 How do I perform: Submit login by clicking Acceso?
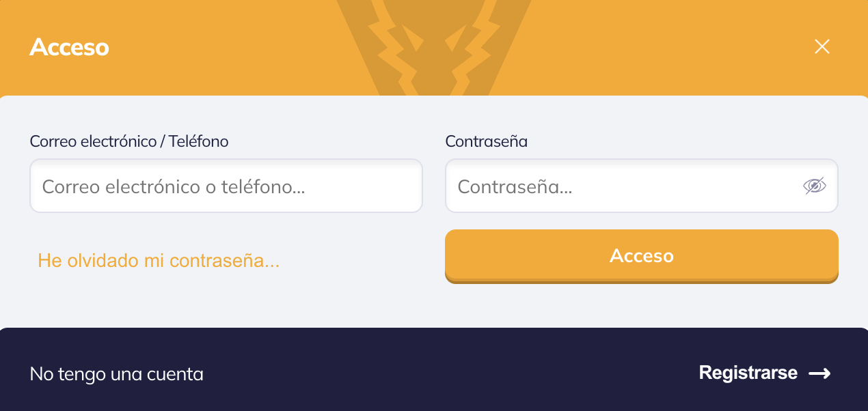tap(641, 256)
